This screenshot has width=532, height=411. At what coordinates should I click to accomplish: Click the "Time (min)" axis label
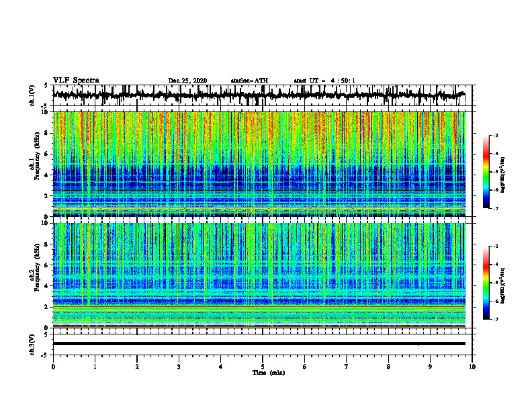tap(269, 373)
